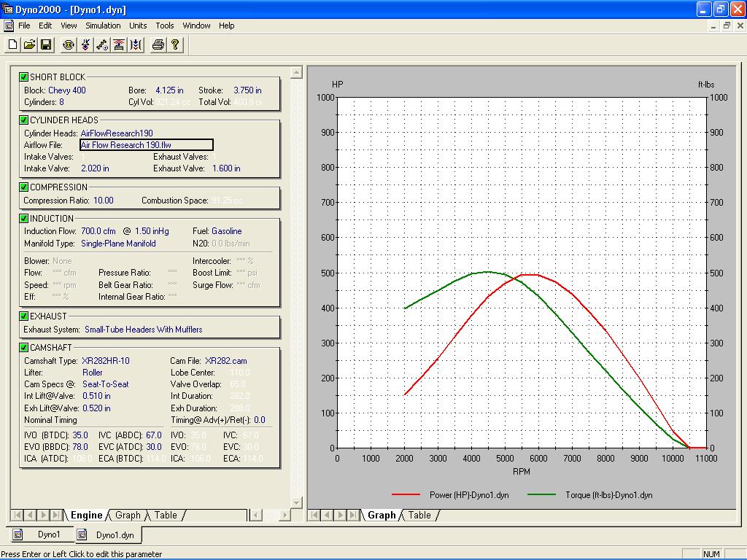Toggle the CAMSHAFT checkbox
The height and width of the screenshot is (560, 747).
(x=24, y=348)
